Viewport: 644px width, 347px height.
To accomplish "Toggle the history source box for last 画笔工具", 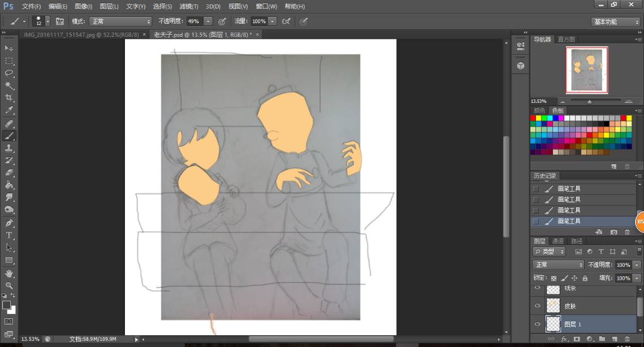I will (535, 221).
